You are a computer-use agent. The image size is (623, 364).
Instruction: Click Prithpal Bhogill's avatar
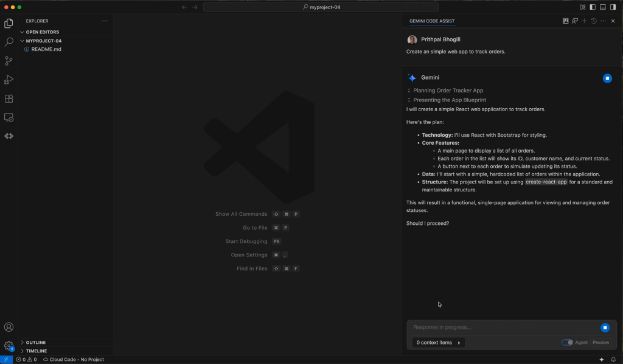tap(412, 39)
